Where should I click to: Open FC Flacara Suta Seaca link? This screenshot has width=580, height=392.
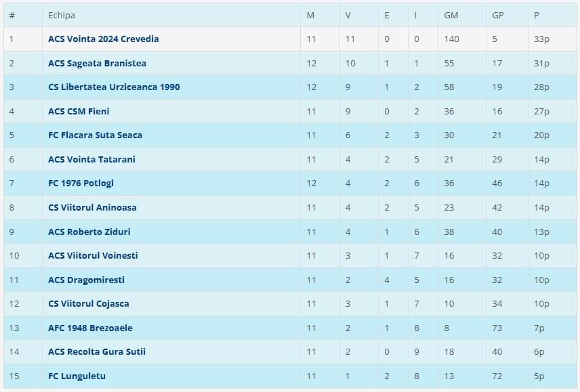pos(95,135)
